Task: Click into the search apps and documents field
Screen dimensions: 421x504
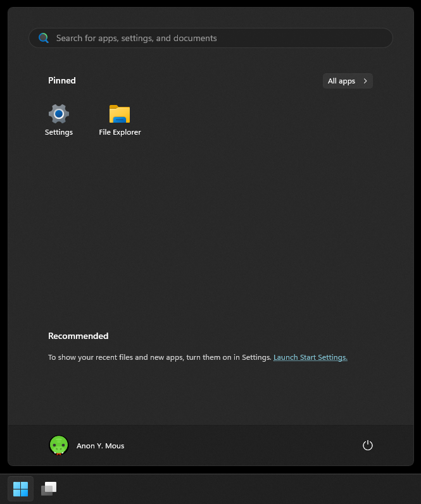Action: point(210,38)
